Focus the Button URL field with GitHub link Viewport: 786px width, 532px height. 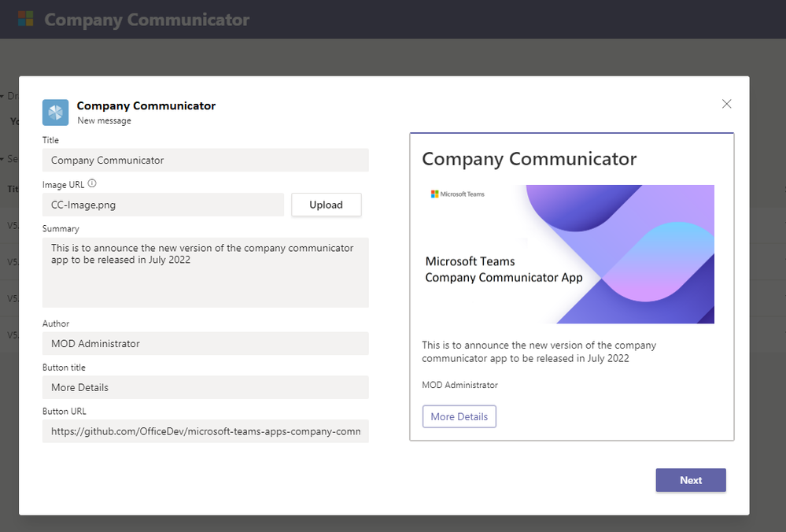[205, 431]
